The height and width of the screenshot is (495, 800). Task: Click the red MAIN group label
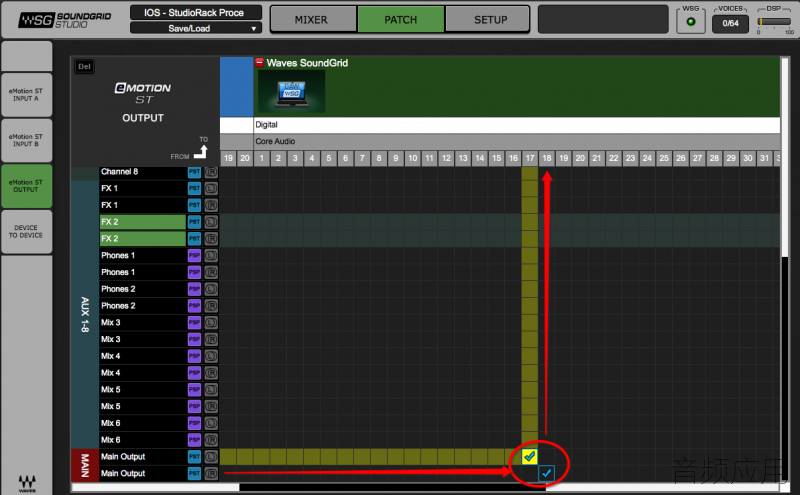(85, 465)
